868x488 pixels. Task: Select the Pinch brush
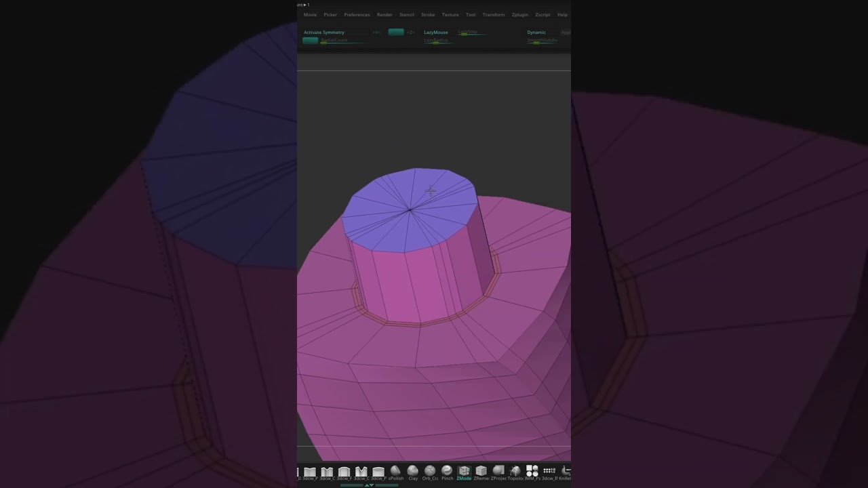tap(447, 471)
